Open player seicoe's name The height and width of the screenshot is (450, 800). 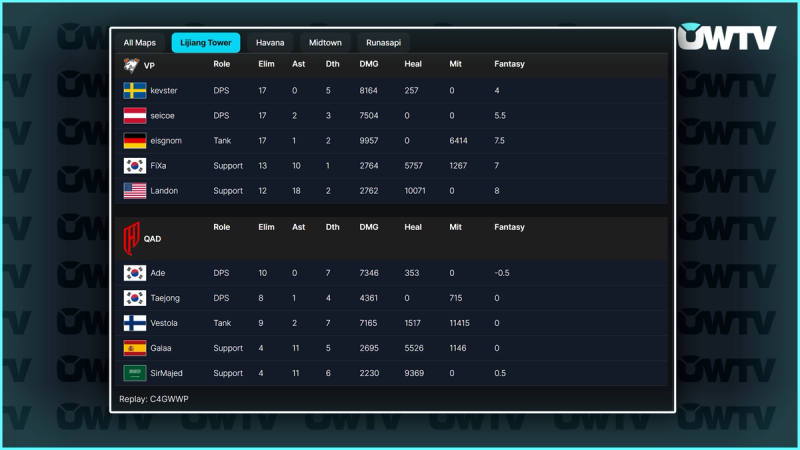[x=162, y=116]
